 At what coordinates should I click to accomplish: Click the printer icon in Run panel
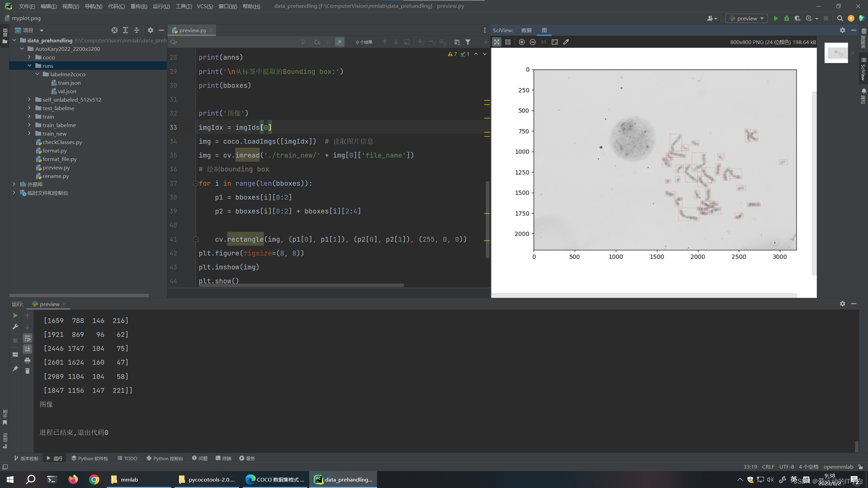click(x=27, y=360)
